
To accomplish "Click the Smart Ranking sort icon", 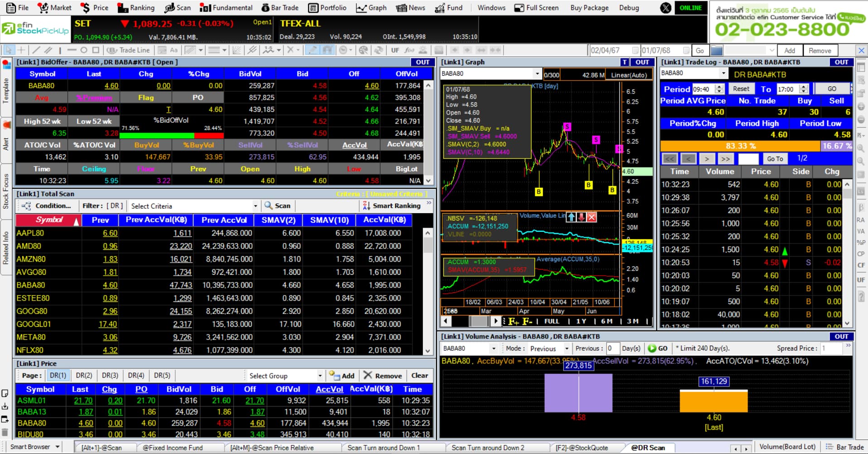I will 366,205.
